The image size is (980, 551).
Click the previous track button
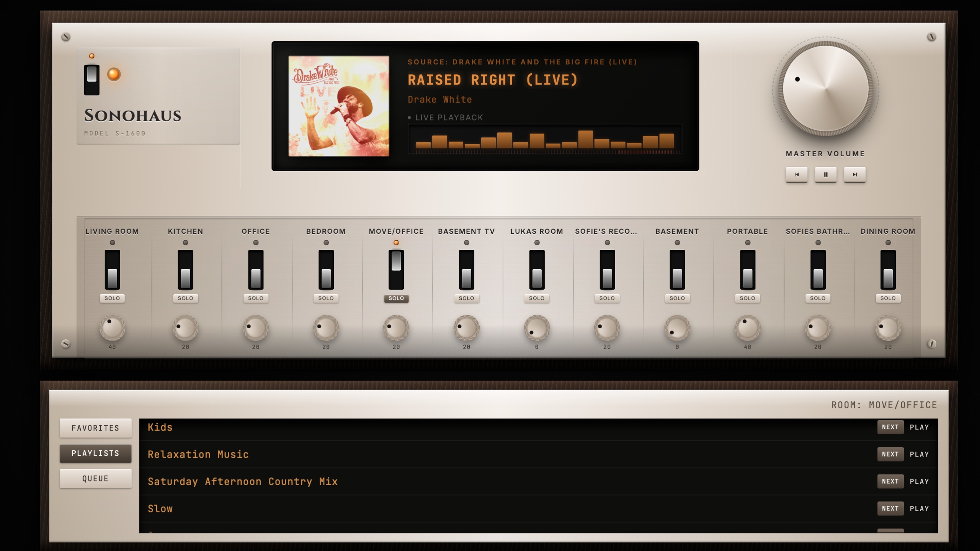pos(796,174)
